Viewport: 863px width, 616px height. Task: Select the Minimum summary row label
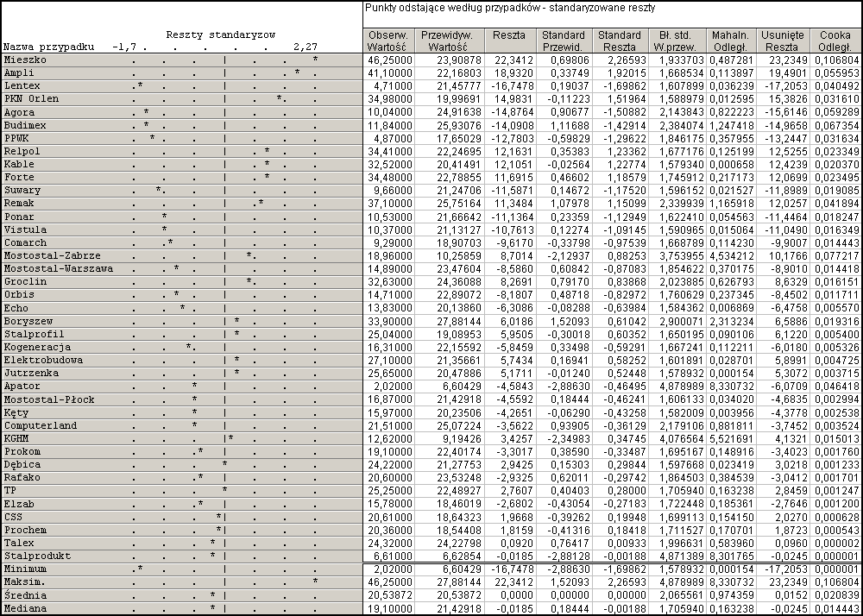click(x=25, y=569)
